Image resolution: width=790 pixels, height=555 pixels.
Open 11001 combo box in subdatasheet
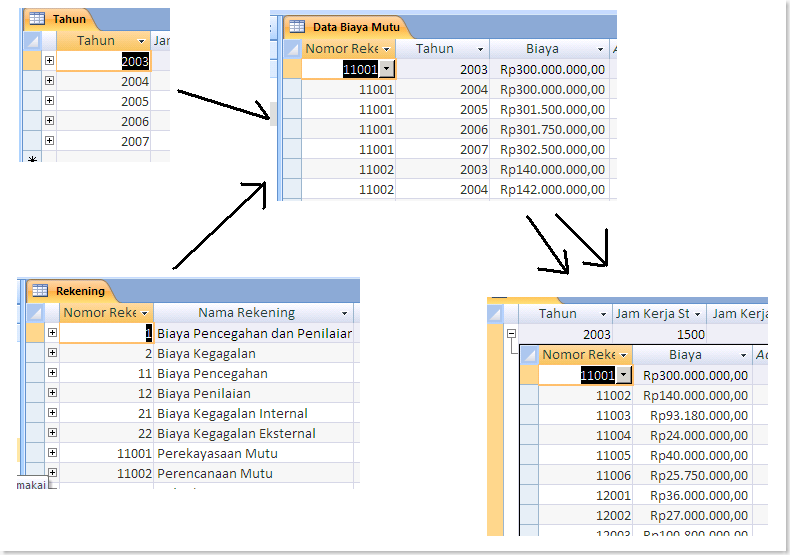pos(624,375)
